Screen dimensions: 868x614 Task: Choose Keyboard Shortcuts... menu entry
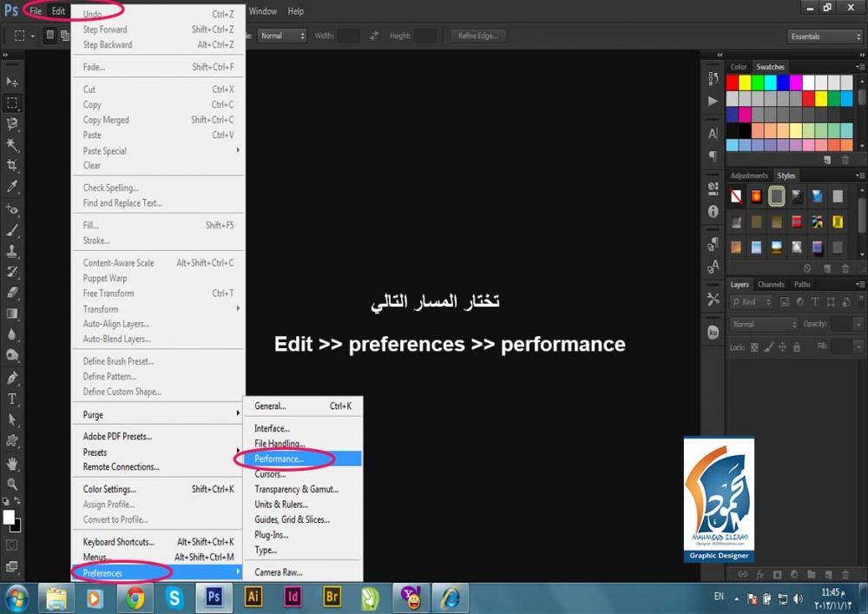coord(158,542)
